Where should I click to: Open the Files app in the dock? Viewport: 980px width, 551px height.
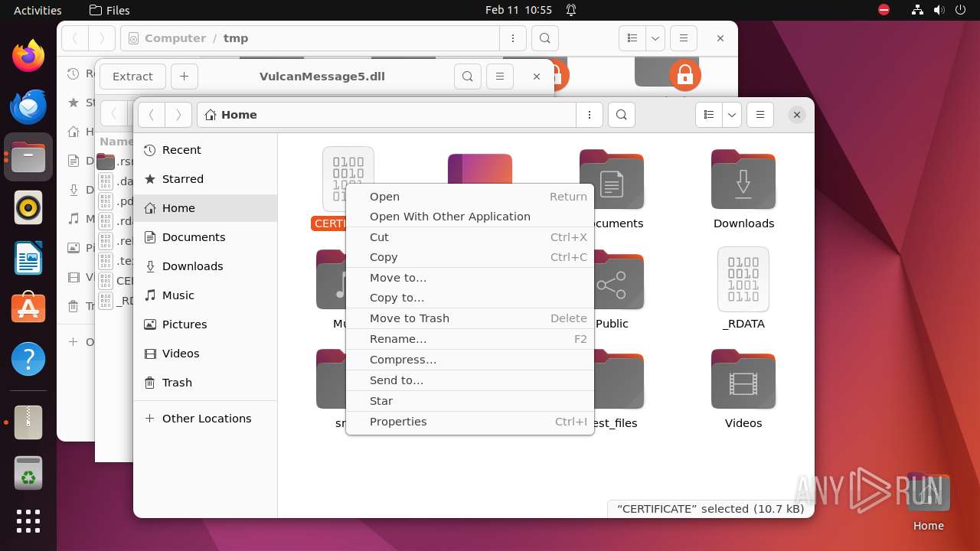[x=28, y=157]
